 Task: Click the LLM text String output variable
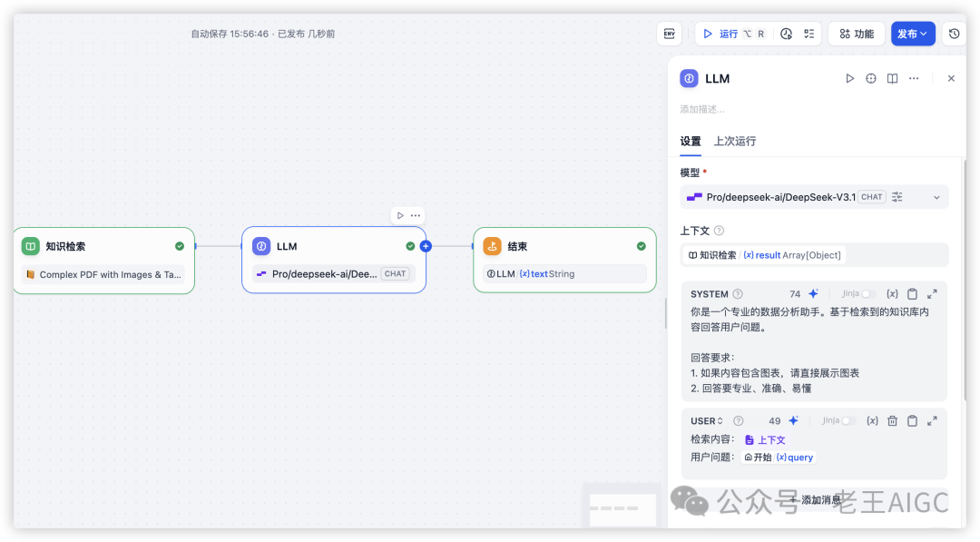click(x=564, y=274)
